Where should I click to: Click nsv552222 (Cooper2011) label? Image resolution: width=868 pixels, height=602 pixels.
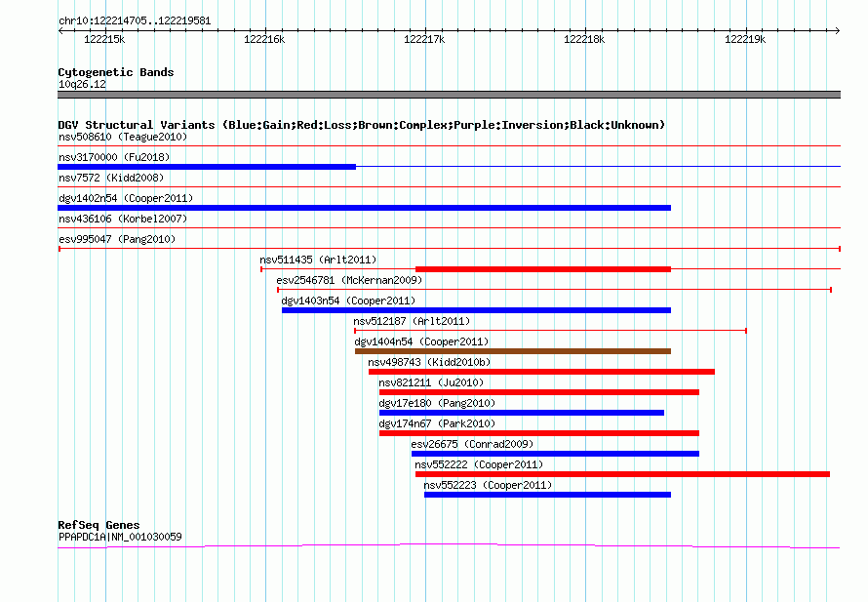pos(479,464)
